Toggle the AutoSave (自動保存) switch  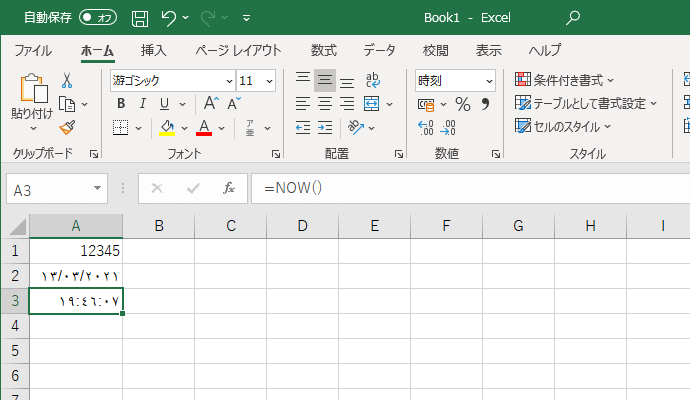(98, 18)
